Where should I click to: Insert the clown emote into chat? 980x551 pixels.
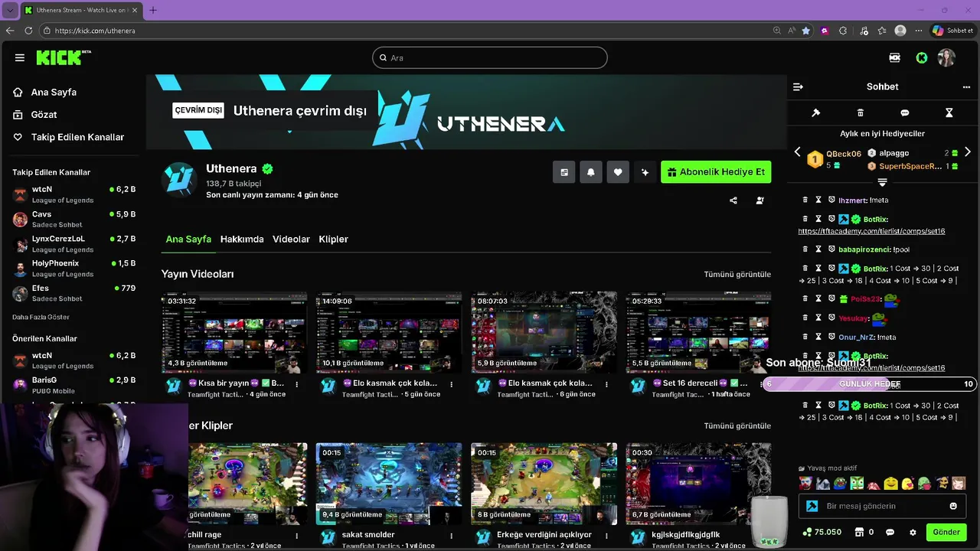point(805,483)
